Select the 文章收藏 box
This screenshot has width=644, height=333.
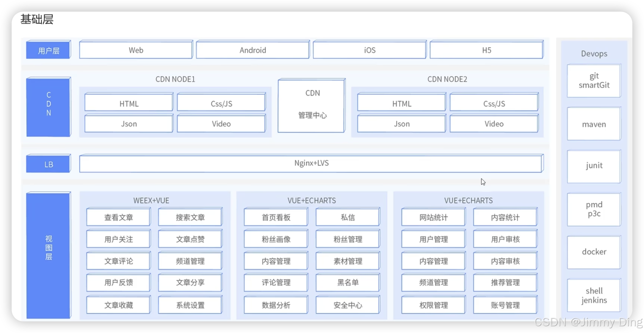point(118,305)
